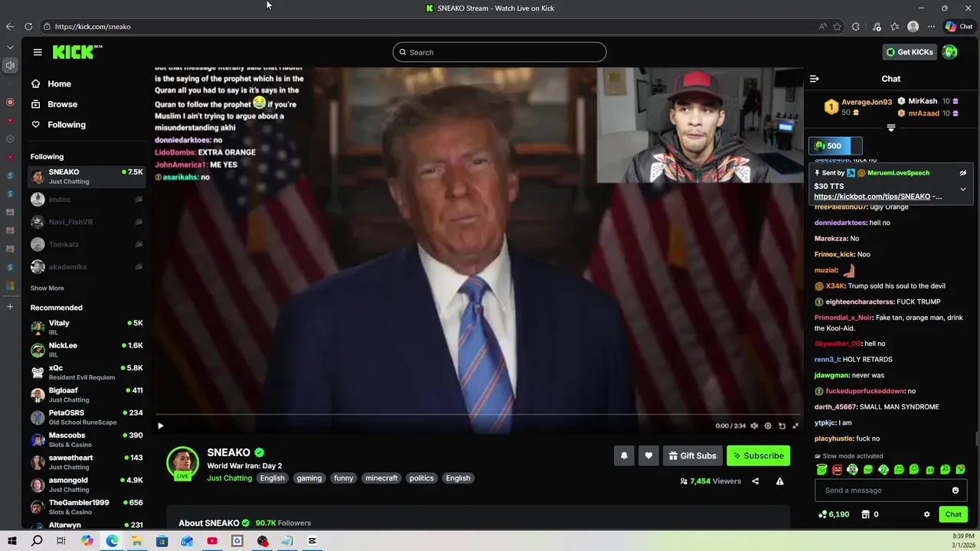Open recommended channel xQc
980x551 pixels.
click(86, 373)
